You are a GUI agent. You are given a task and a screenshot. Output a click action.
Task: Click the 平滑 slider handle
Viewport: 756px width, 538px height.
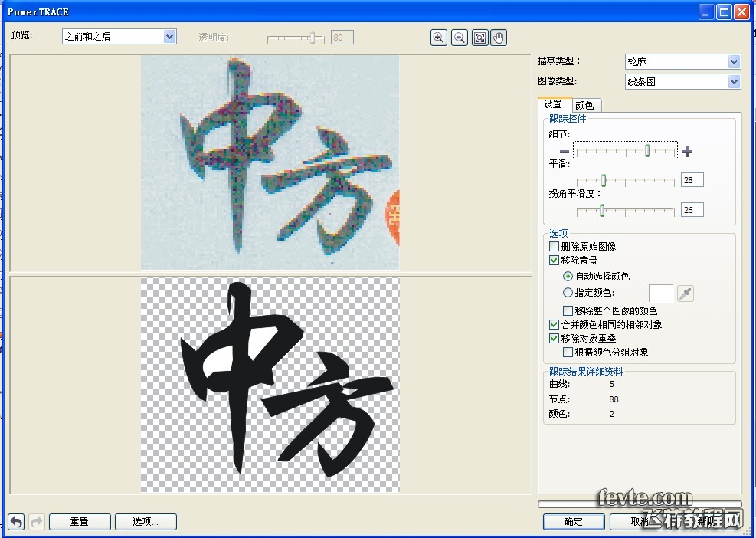603,180
